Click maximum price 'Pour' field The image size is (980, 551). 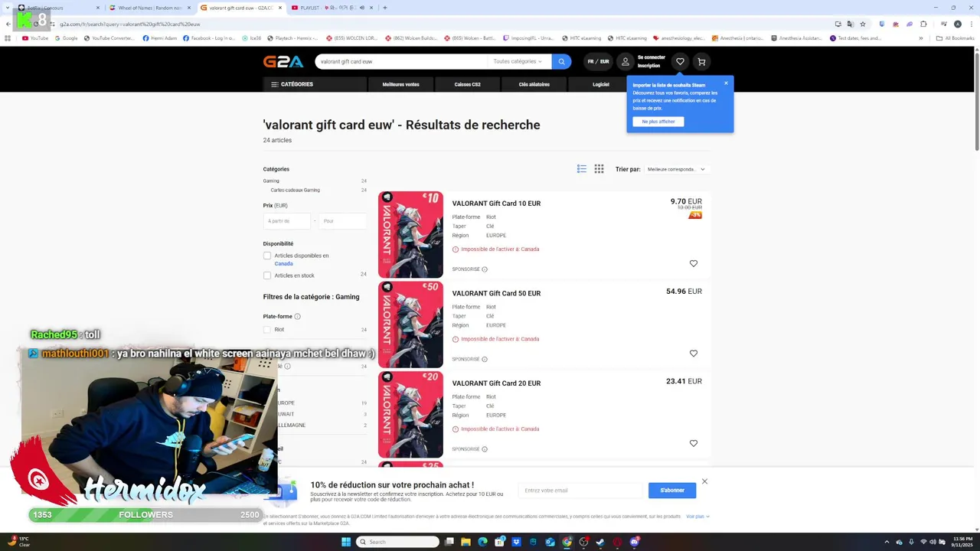pos(342,221)
